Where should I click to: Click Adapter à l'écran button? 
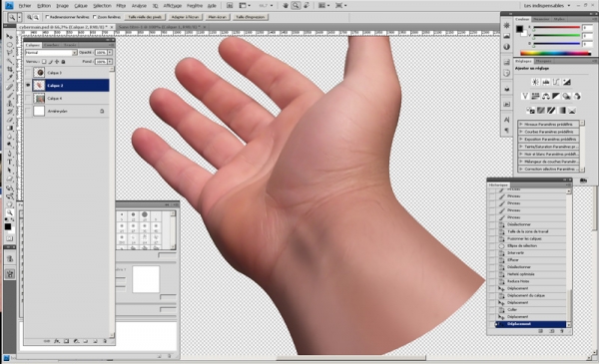185,17
